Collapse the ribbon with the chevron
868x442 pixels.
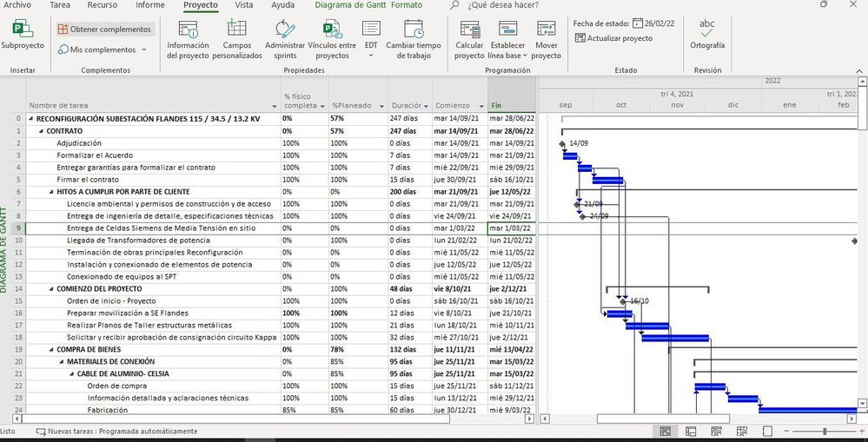tap(859, 71)
